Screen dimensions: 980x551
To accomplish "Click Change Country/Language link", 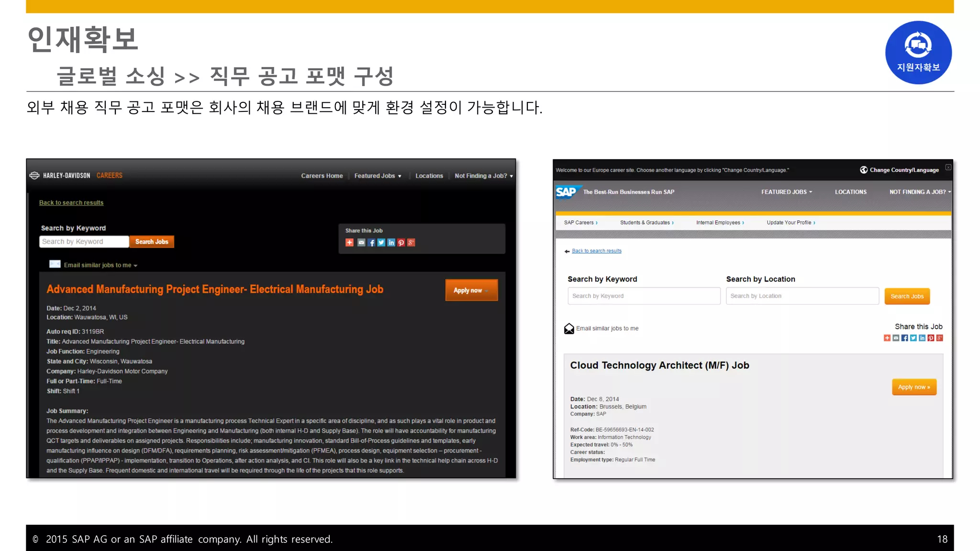I will 904,170.
